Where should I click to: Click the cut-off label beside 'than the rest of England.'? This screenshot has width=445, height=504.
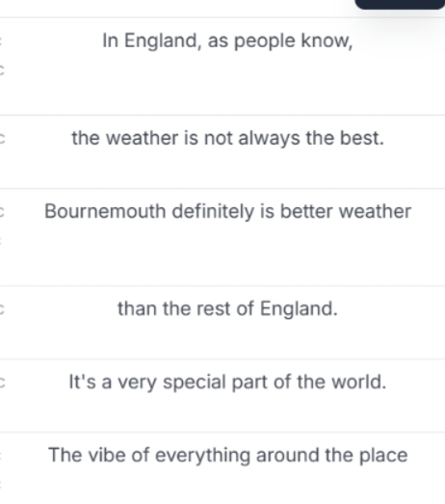[x=2, y=309]
